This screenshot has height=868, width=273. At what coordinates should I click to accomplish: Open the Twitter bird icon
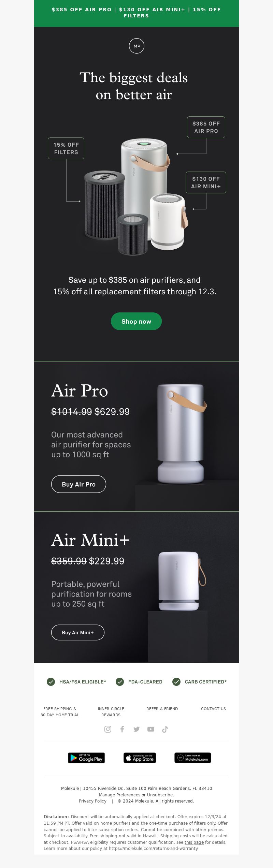pyautogui.click(x=136, y=729)
